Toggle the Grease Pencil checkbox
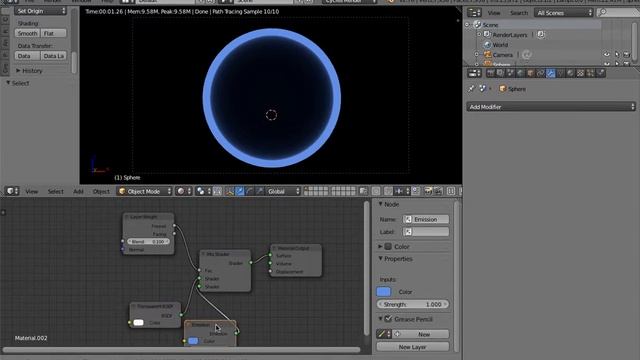Screen dimensions: 640x360 pyautogui.click(x=388, y=319)
